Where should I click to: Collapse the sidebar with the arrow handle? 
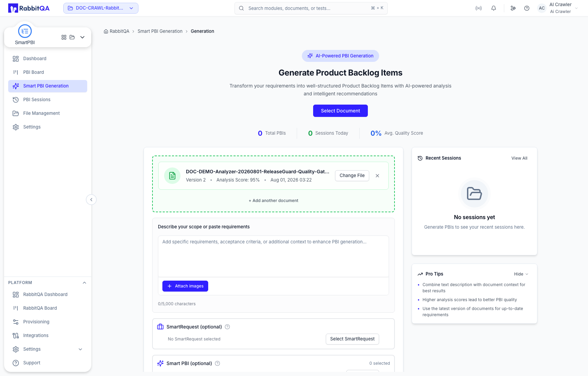pos(91,200)
